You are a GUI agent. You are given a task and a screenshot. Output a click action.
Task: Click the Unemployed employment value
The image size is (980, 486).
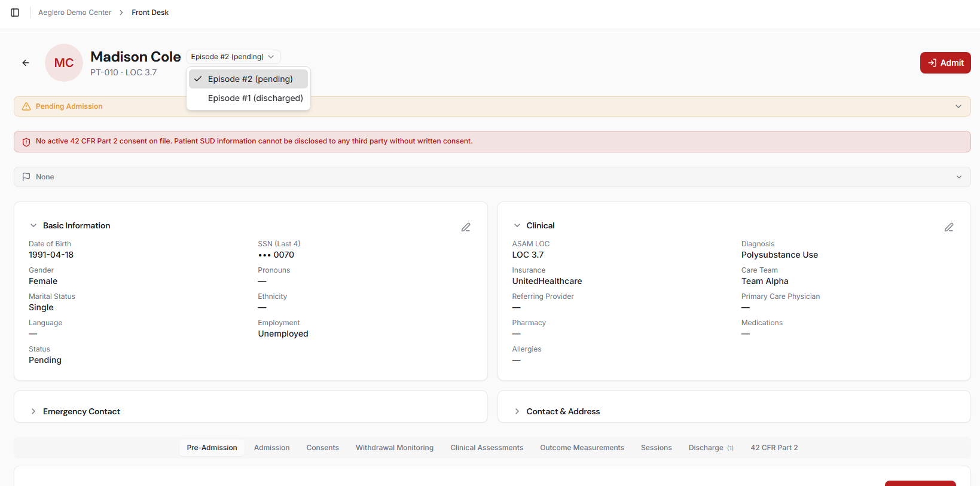tap(283, 334)
